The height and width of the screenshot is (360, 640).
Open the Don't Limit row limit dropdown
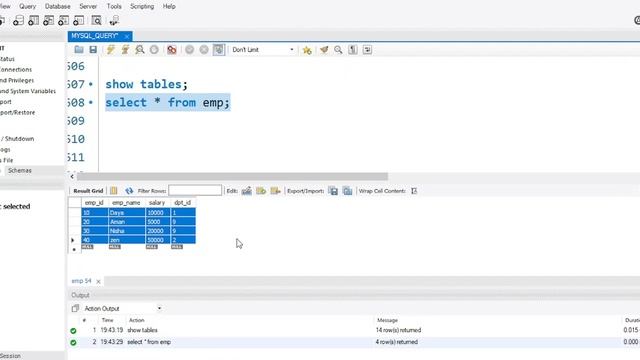coord(263,50)
